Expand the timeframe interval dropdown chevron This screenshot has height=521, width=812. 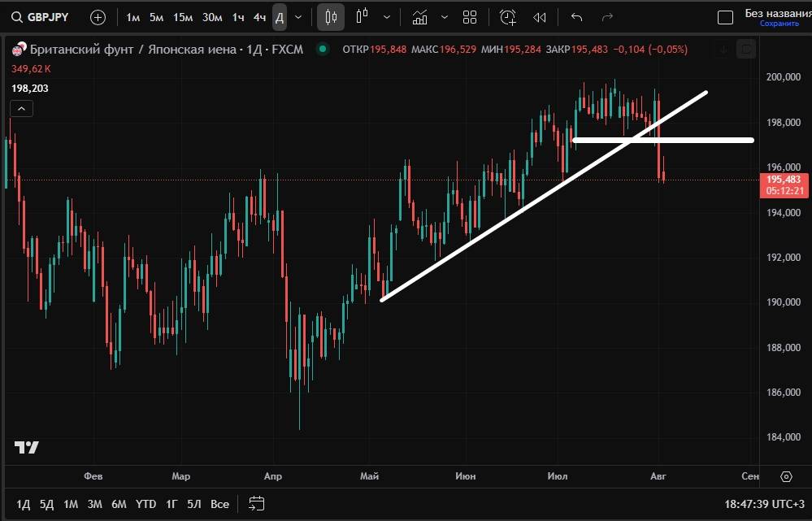pyautogui.click(x=298, y=17)
